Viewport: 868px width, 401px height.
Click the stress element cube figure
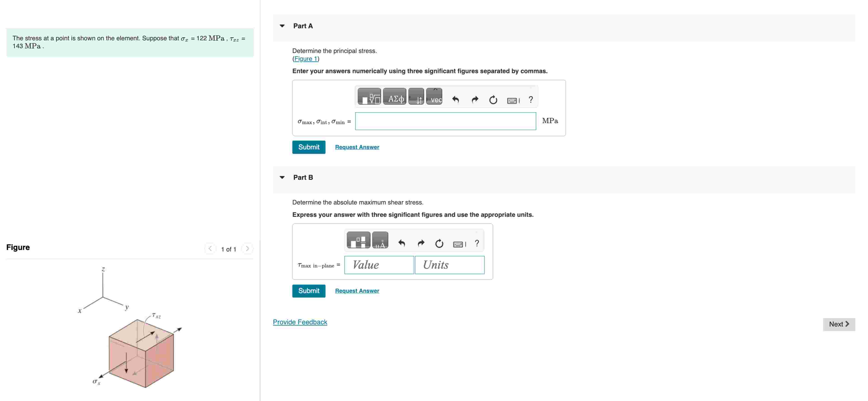(141, 354)
